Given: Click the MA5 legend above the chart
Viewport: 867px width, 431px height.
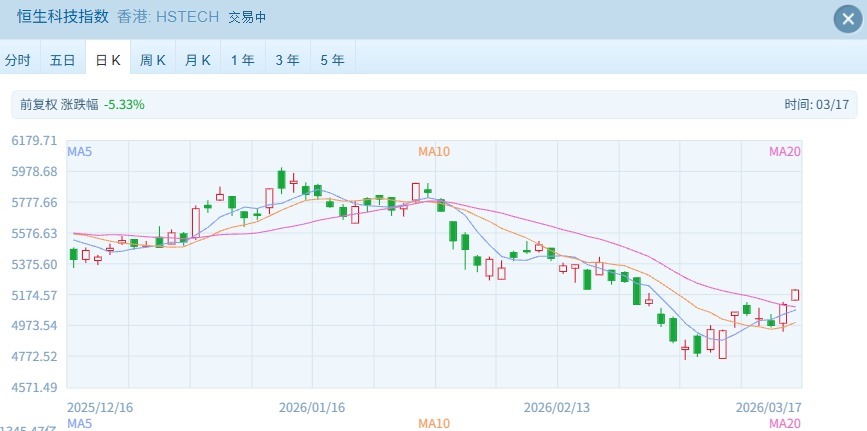Looking at the screenshot, I should [x=80, y=151].
